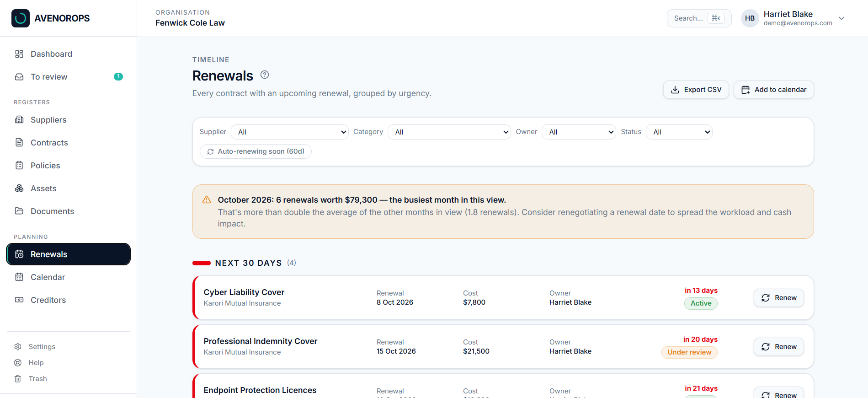Click the HB user avatar
Screen dimensions: 868x398
coord(750,18)
